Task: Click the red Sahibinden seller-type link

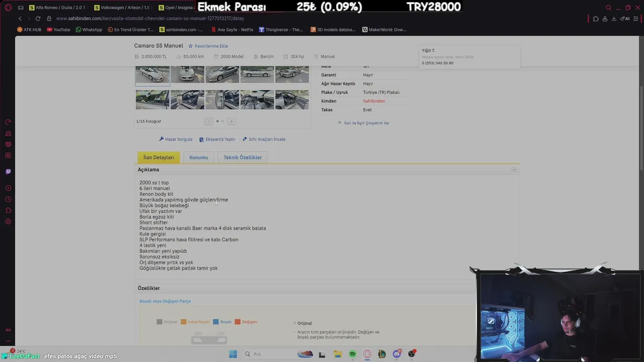Action: coord(374,101)
